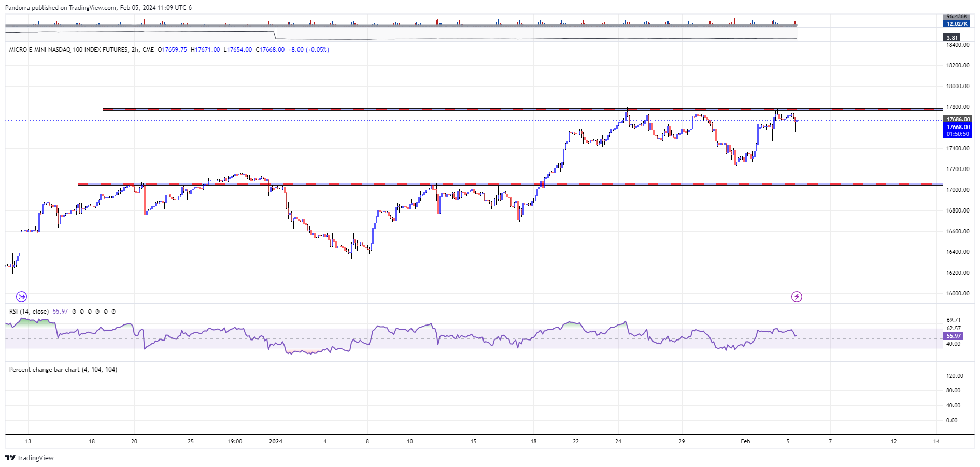Viewport: 980px width, 467px height.
Task: Click the Percent change bar chart indicator label
Action: click(x=63, y=370)
